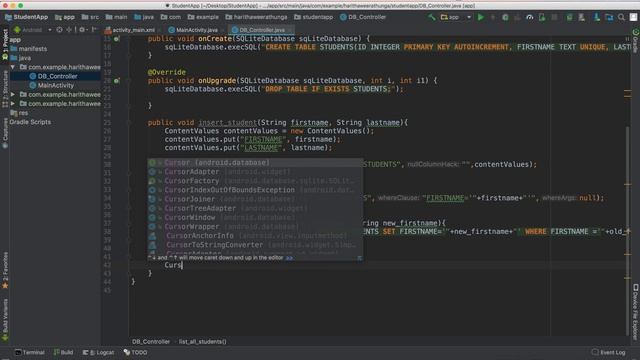This screenshot has height=360, width=640.
Task: Choose CursorIndexOutOfBoundsException completion suggestion
Action: (255, 190)
